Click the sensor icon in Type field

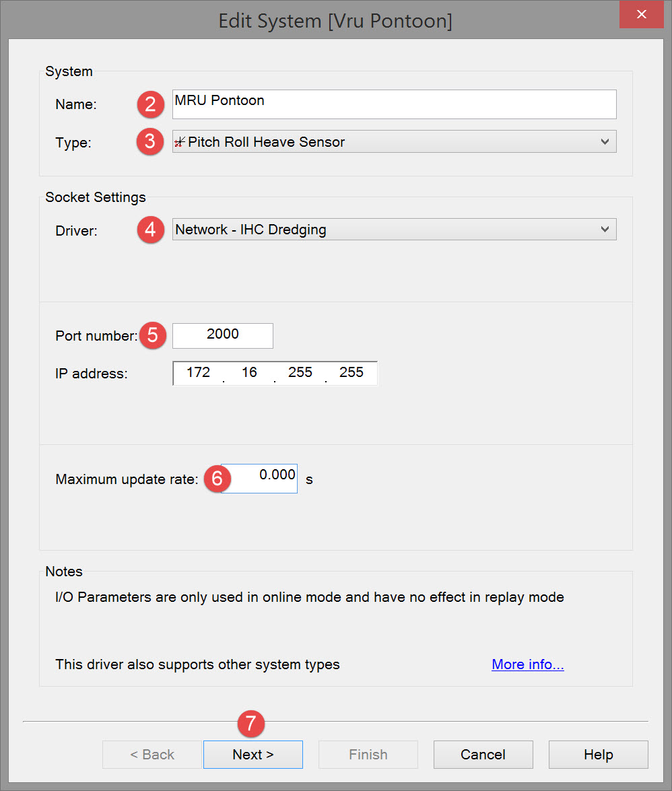click(x=179, y=142)
